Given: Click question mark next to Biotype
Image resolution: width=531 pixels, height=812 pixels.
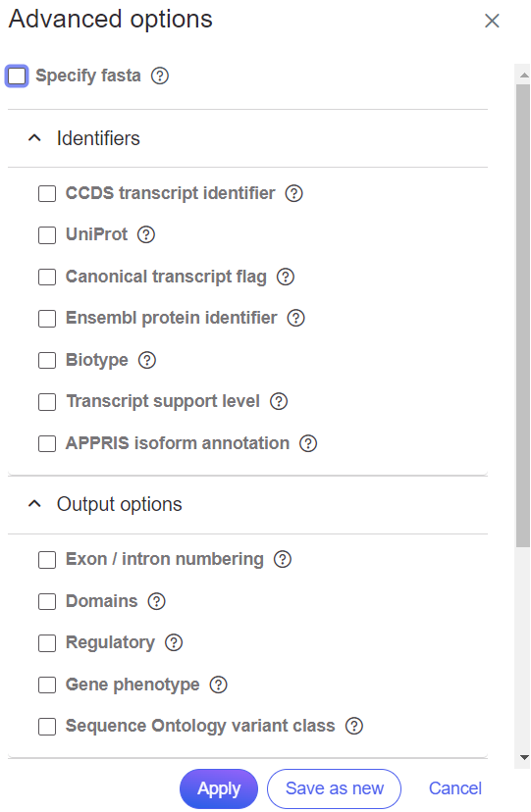Looking at the screenshot, I should pos(147,360).
